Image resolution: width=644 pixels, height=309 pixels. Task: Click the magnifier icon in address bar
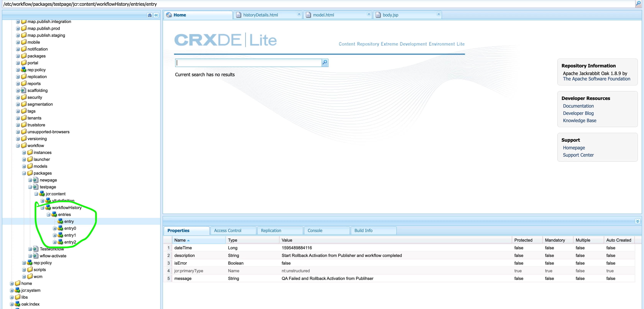coord(638,4)
